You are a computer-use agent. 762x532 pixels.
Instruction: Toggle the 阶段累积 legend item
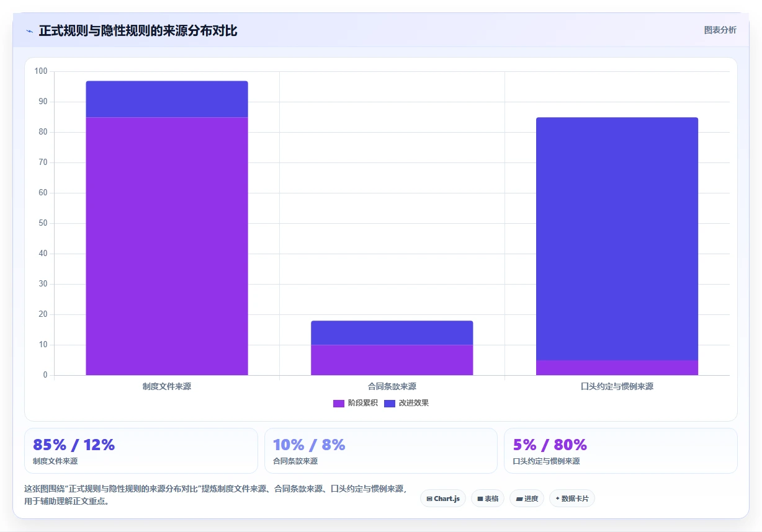355,403
